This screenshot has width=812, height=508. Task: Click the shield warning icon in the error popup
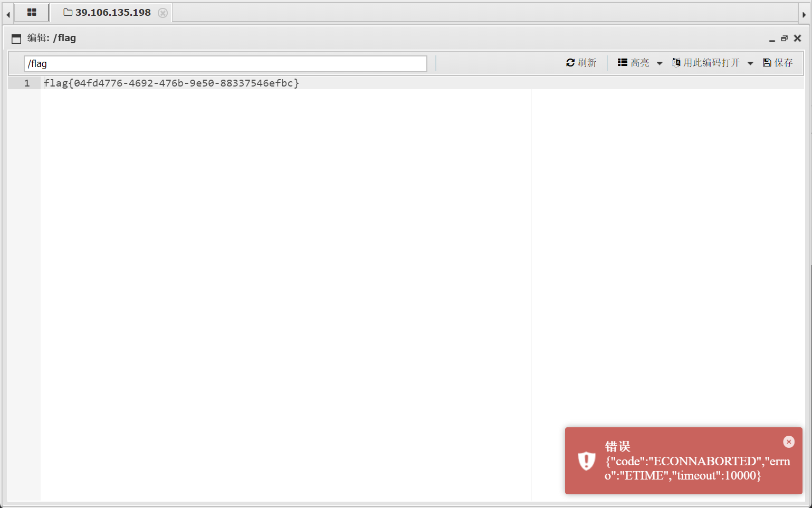click(x=586, y=461)
